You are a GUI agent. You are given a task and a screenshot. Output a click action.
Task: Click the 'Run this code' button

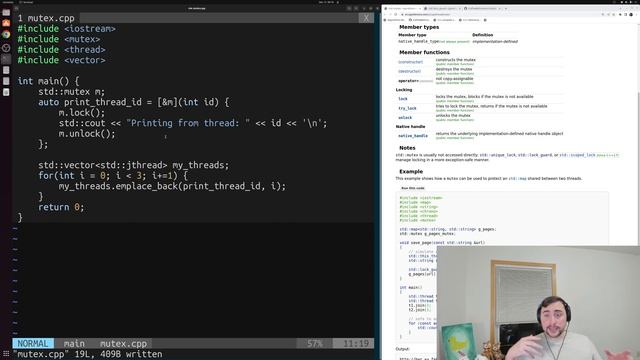pyautogui.click(x=413, y=188)
